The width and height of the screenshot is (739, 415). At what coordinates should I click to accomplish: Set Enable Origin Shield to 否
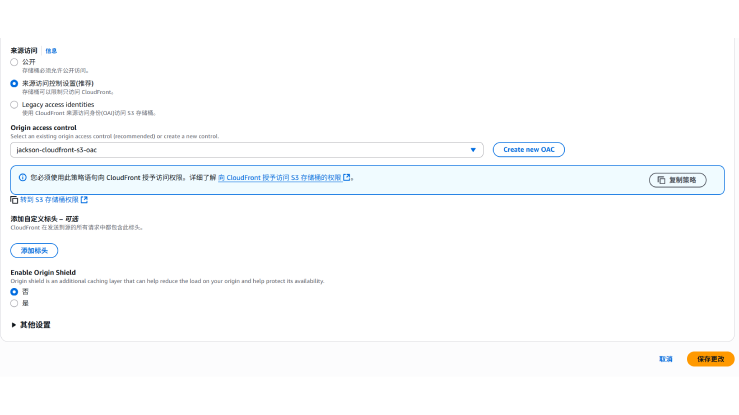[x=14, y=291]
